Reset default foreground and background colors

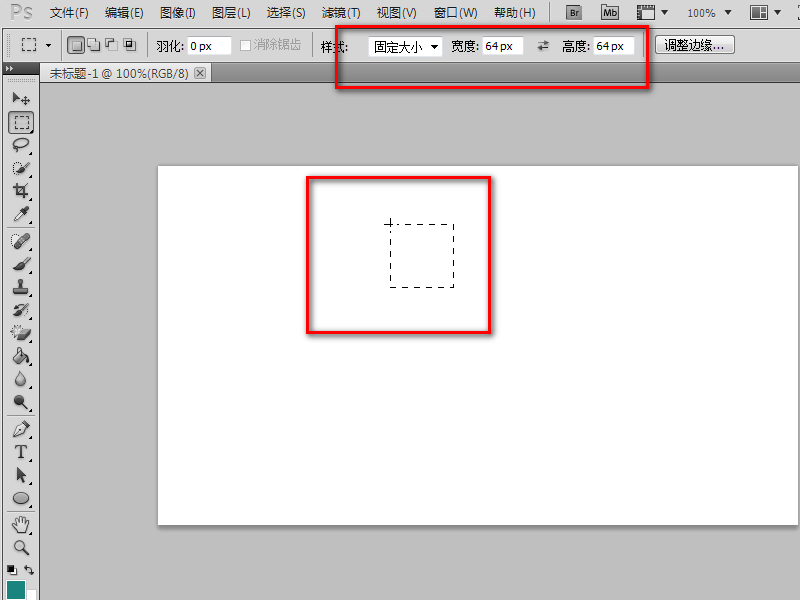12,569
